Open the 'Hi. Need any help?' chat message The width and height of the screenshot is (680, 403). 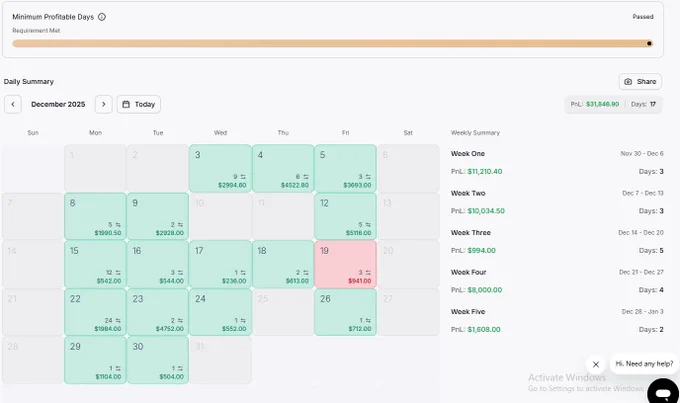(644, 364)
